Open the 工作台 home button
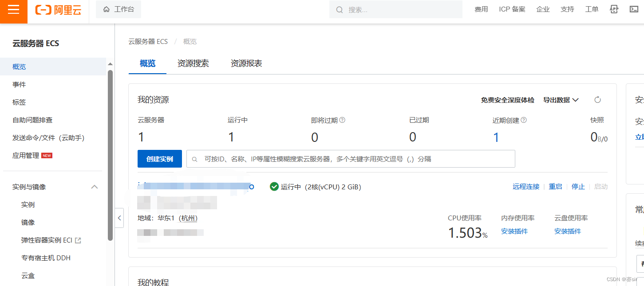The image size is (644, 286). [x=119, y=9]
